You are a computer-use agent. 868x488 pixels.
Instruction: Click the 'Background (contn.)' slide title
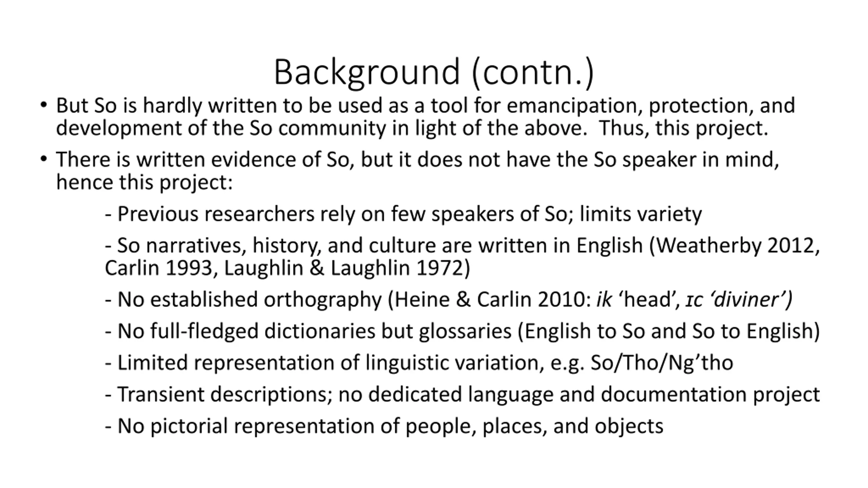pos(434,72)
